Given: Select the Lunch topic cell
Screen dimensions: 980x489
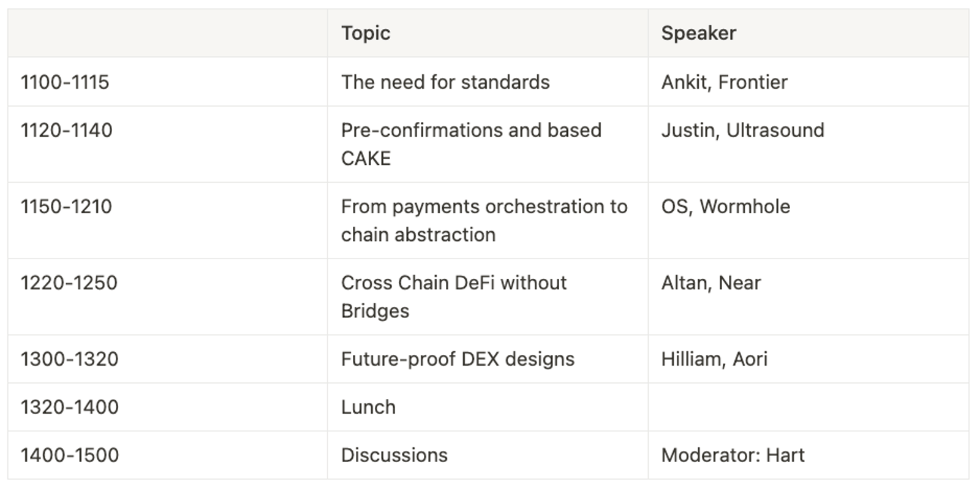Looking at the screenshot, I should pos(368,407).
